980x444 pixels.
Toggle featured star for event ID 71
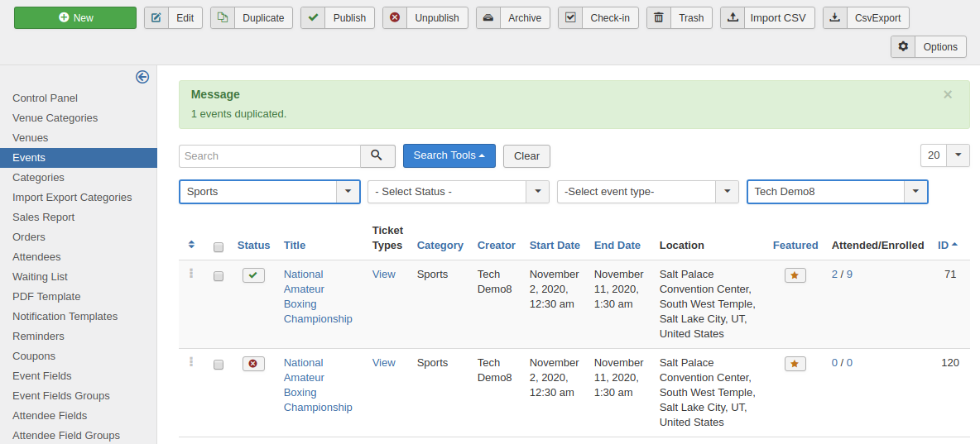coord(795,275)
